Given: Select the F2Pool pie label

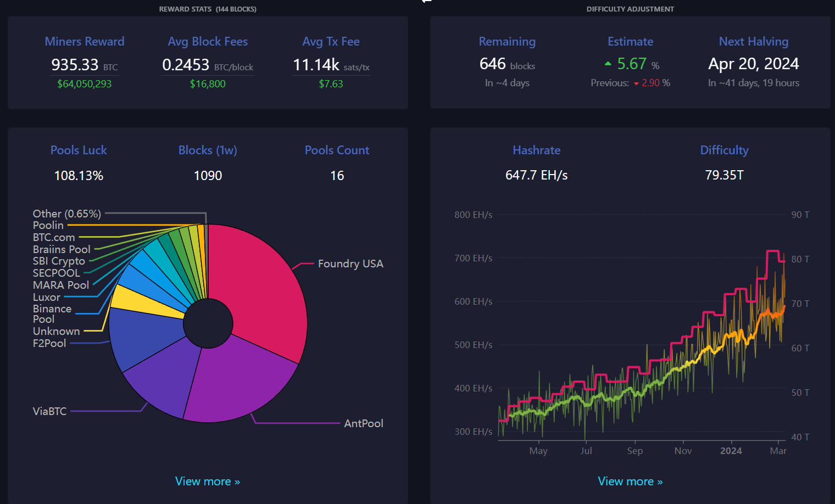Looking at the screenshot, I should [x=49, y=343].
